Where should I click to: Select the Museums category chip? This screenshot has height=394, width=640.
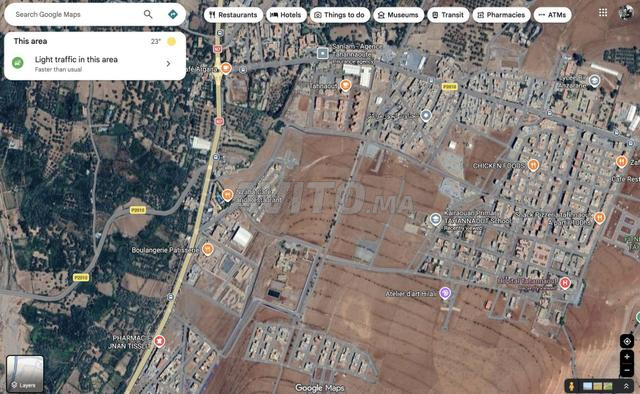398,15
